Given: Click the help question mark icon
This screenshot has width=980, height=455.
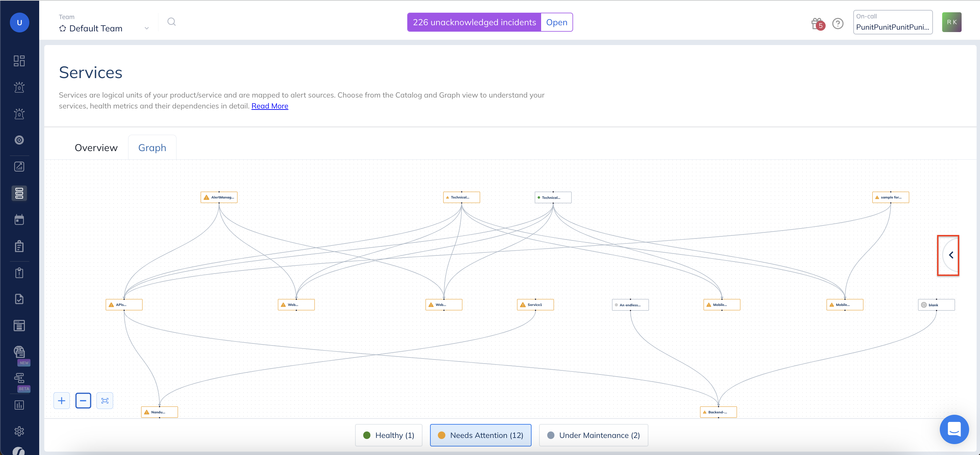Looking at the screenshot, I should [x=838, y=24].
